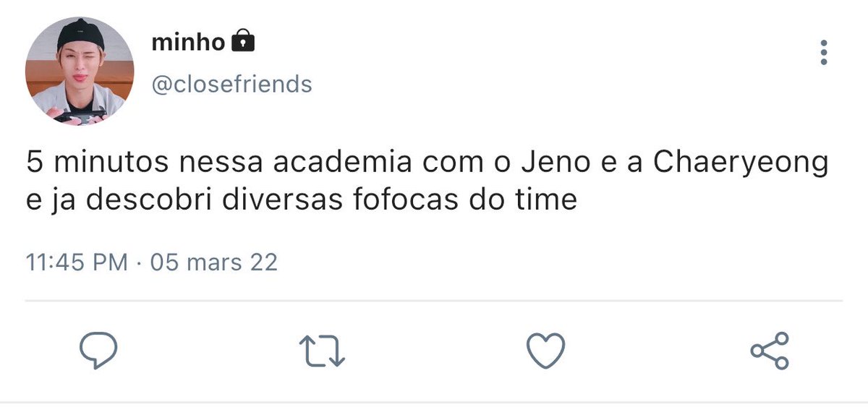
Task: Click the black cap in the avatar photo
Action: point(80,33)
